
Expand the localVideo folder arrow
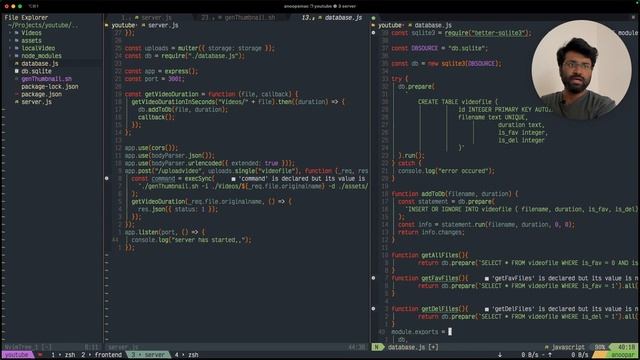click(10, 48)
